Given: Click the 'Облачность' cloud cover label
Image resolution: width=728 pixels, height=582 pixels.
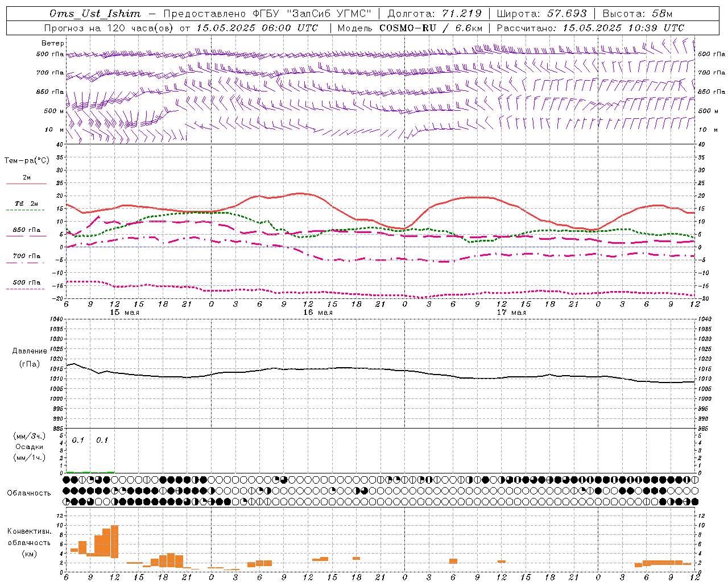Looking at the screenshot, I should tap(29, 493).
